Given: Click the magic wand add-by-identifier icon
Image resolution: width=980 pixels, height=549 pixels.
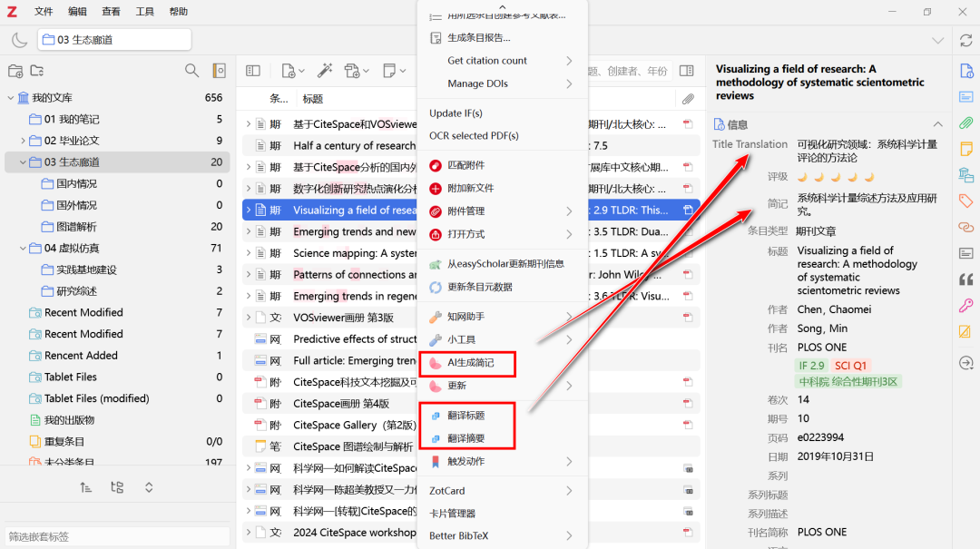Looking at the screenshot, I should point(324,71).
